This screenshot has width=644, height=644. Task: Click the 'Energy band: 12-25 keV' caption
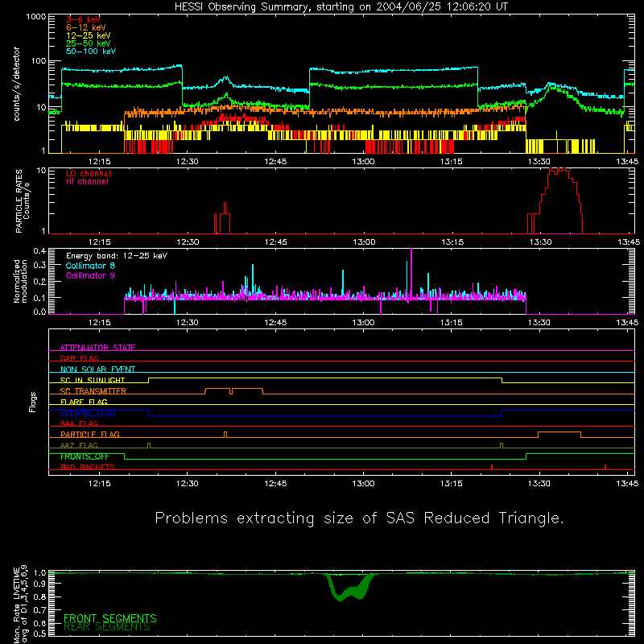(x=117, y=256)
